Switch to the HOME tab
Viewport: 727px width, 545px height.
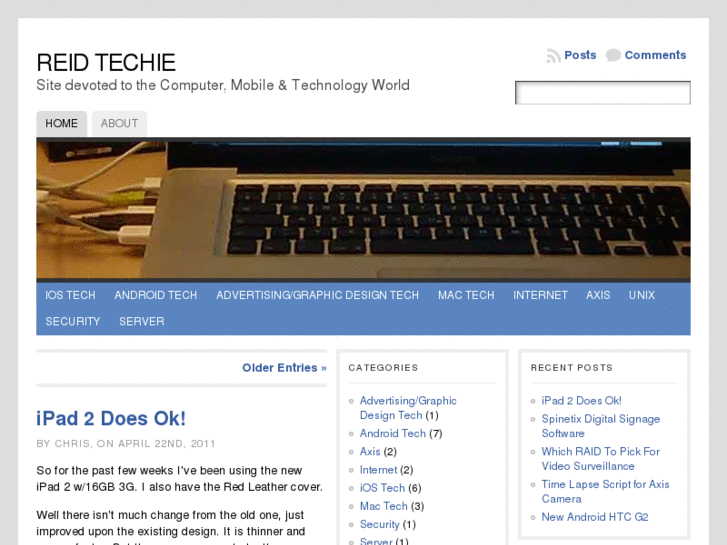61,123
